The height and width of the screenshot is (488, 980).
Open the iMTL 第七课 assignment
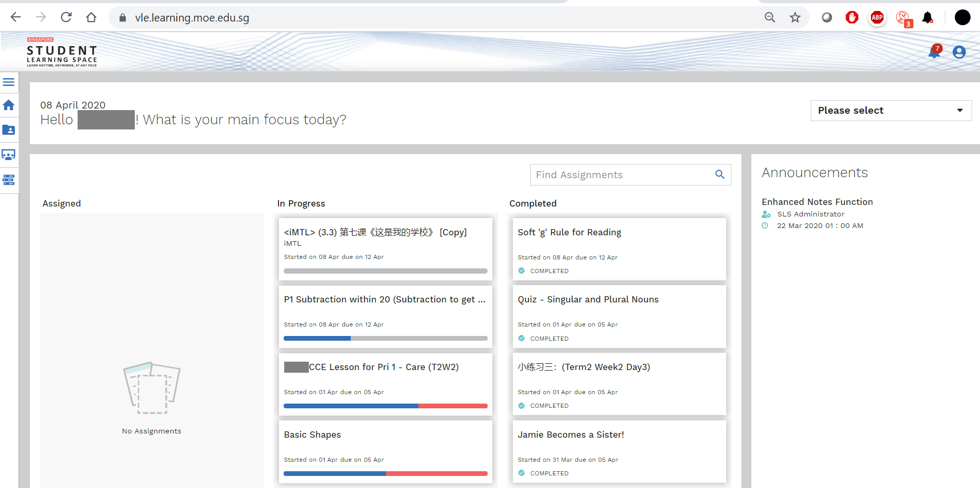[x=385, y=249]
